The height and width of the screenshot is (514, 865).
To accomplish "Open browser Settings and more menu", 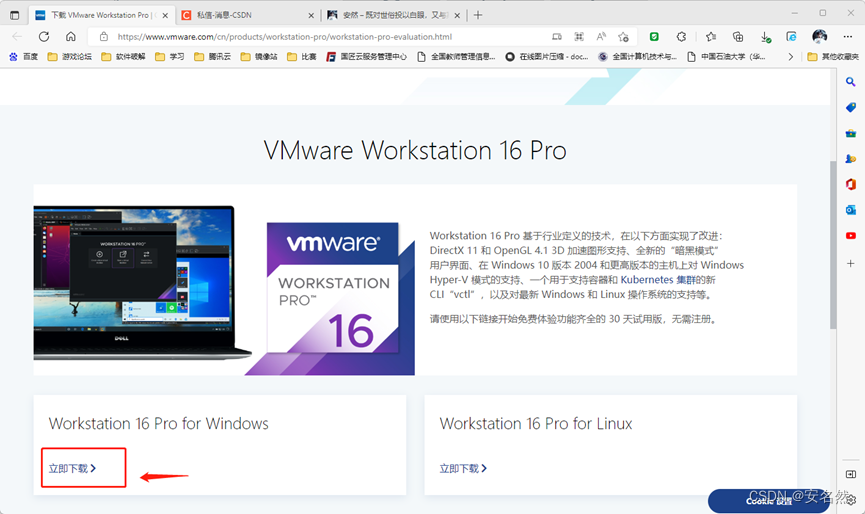I will tap(848, 37).
